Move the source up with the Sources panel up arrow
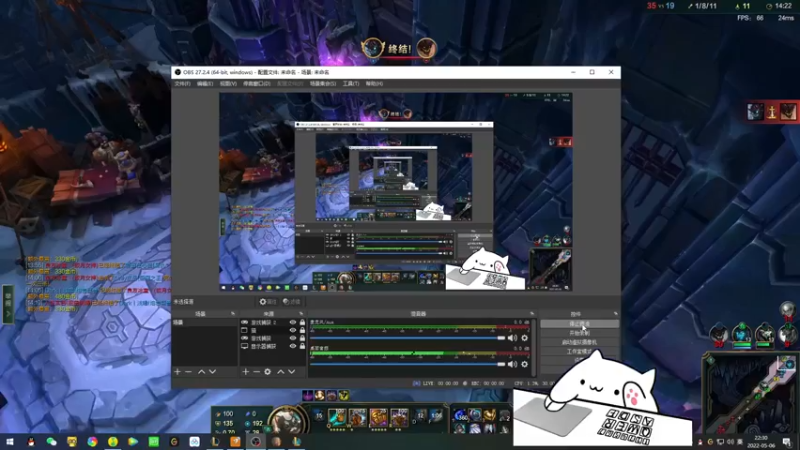Viewport: 800px width, 450px height. [281, 372]
